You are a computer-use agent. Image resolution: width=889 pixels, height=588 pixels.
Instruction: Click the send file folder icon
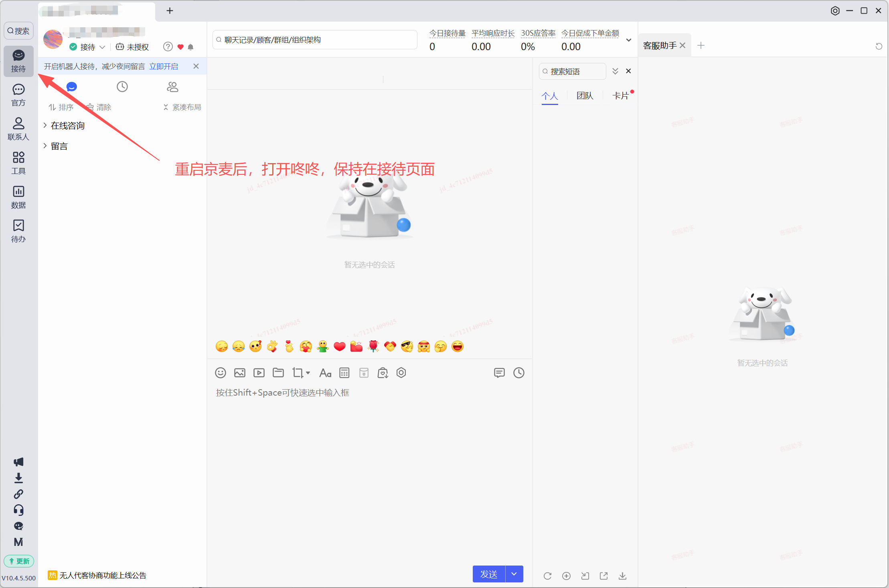click(278, 373)
